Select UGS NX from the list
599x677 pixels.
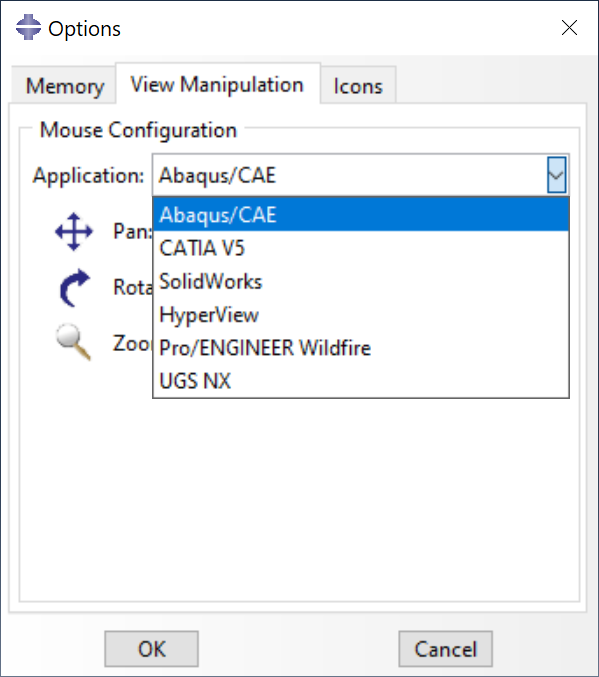point(361,381)
